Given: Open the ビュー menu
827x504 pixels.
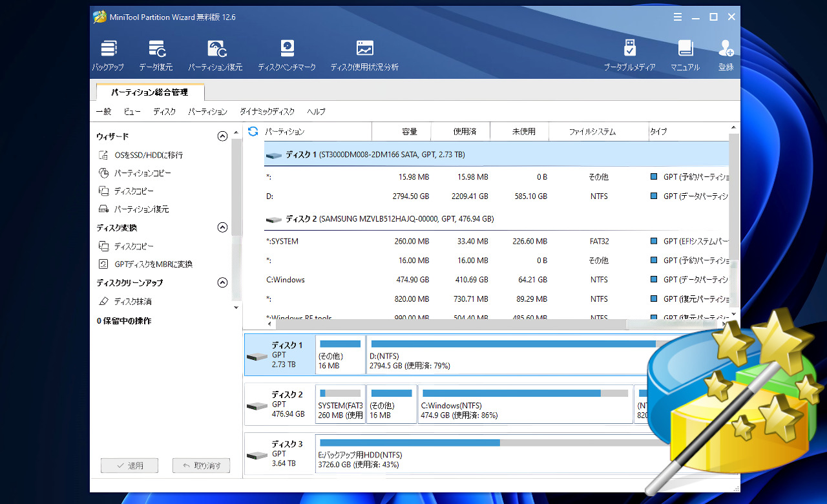Looking at the screenshot, I should [x=132, y=112].
